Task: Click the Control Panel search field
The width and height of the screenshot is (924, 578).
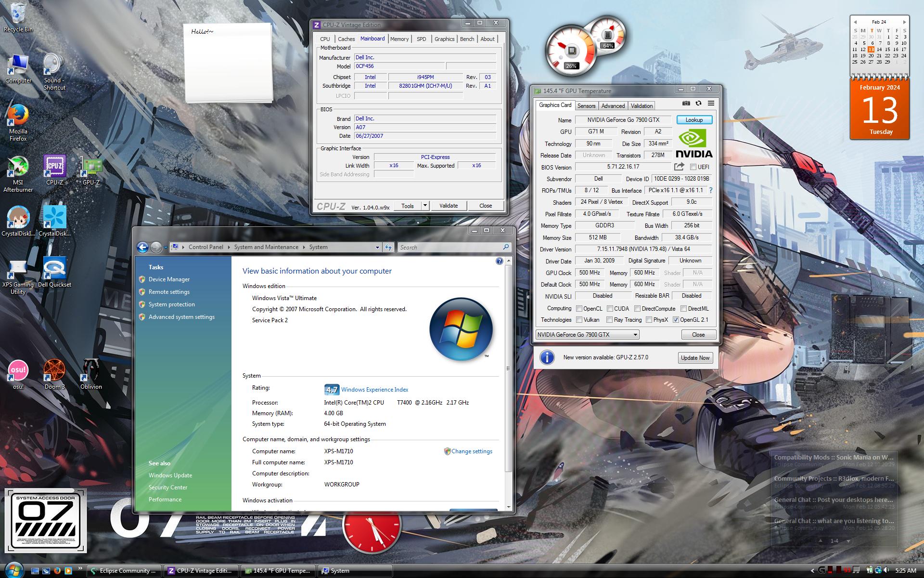Action: (x=450, y=247)
